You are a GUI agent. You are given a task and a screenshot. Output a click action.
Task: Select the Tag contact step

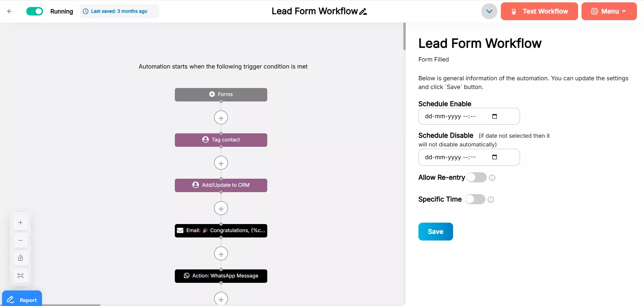[x=221, y=140]
